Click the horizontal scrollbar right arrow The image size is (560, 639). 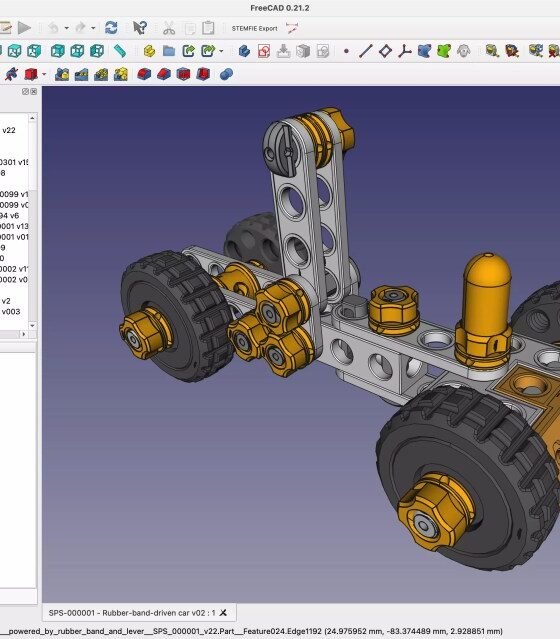pos(24,334)
